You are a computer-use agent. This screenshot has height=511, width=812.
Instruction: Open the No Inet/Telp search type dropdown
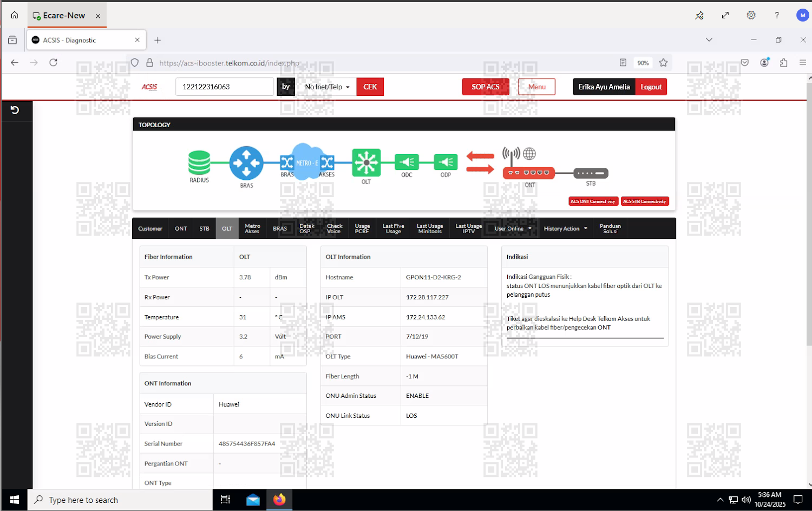click(326, 87)
